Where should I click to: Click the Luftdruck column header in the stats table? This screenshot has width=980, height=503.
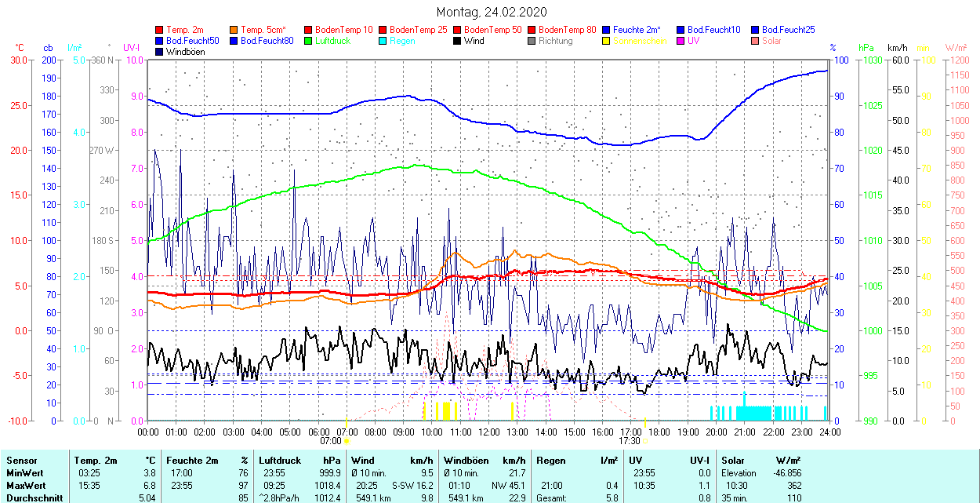pyautogui.click(x=279, y=461)
